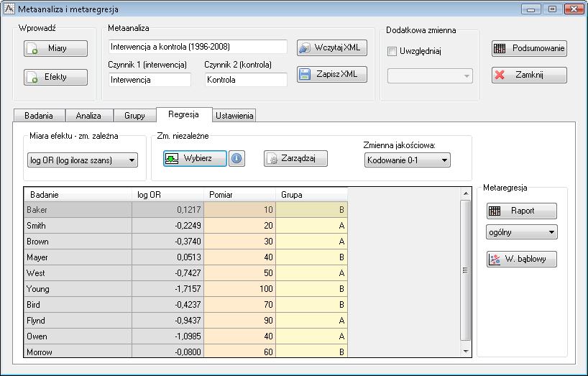Image resolution: width=588 pixels, height=376 pixels.
Task: Click the log OR value -0,0800
Action: [168, 352]
